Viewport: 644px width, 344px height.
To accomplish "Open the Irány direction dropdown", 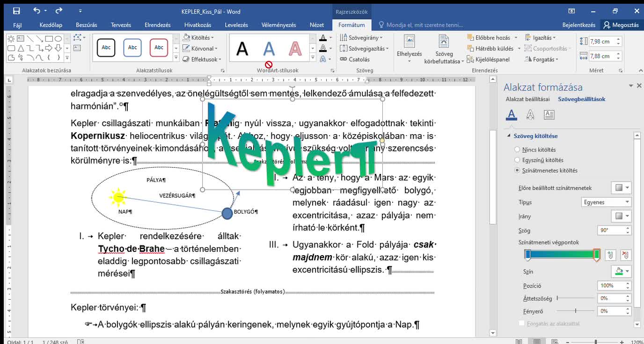I will [x=621, y=216].
